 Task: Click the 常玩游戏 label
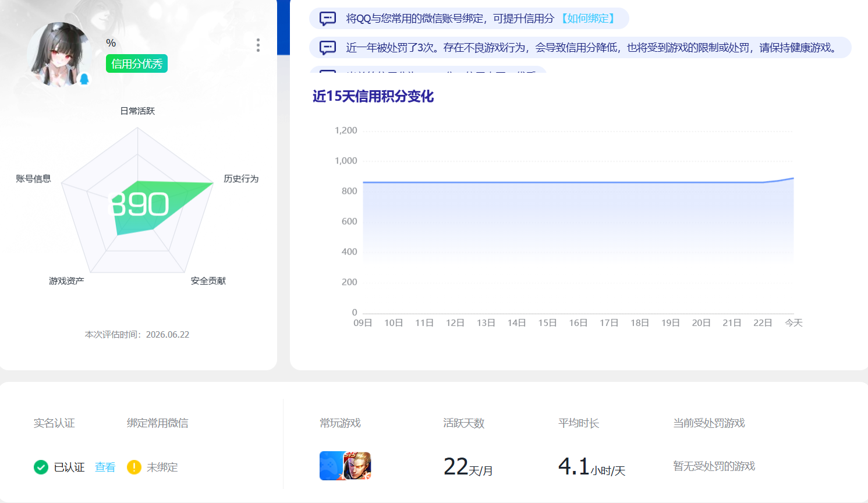click(340, 423)
